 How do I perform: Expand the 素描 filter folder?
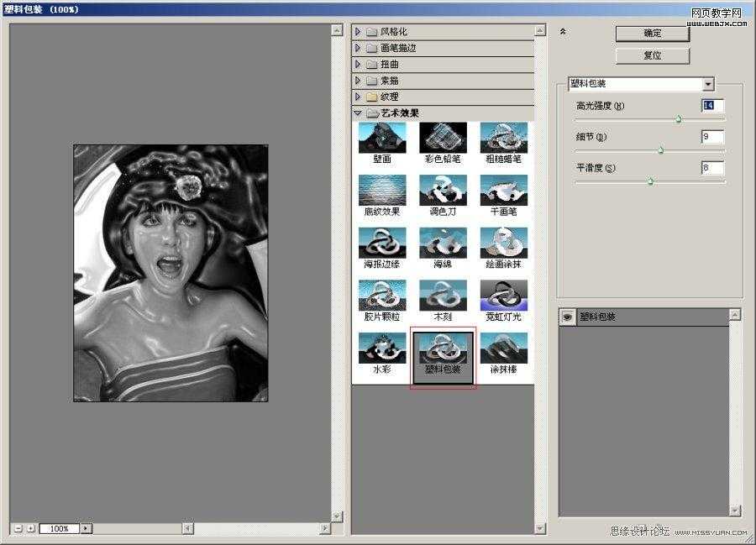click(358, 80)
